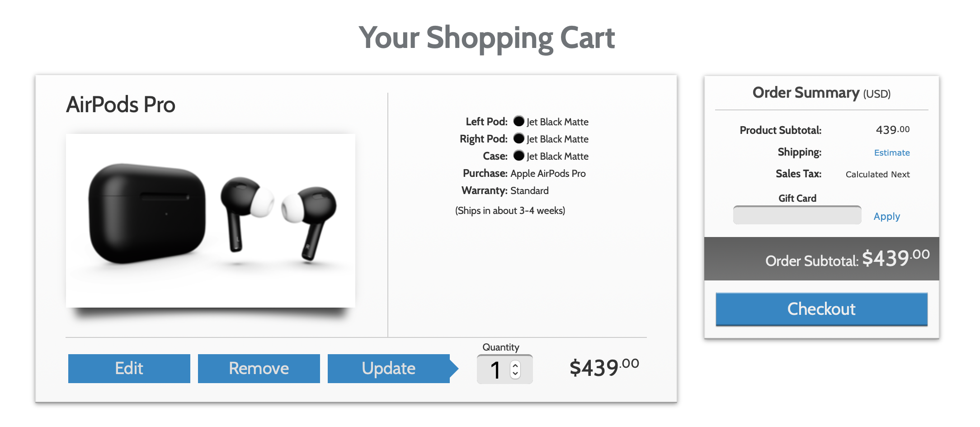Focus the Gift Card input field
Image resolution: width=980 pixels, height=427 pixels.
click(x=797, y=215)
